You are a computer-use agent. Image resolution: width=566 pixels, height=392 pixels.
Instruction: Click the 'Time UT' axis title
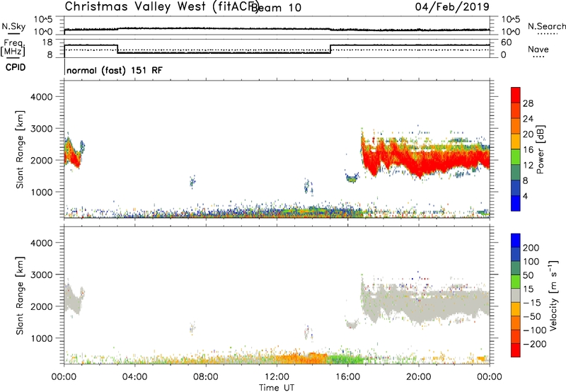point(277,388)
